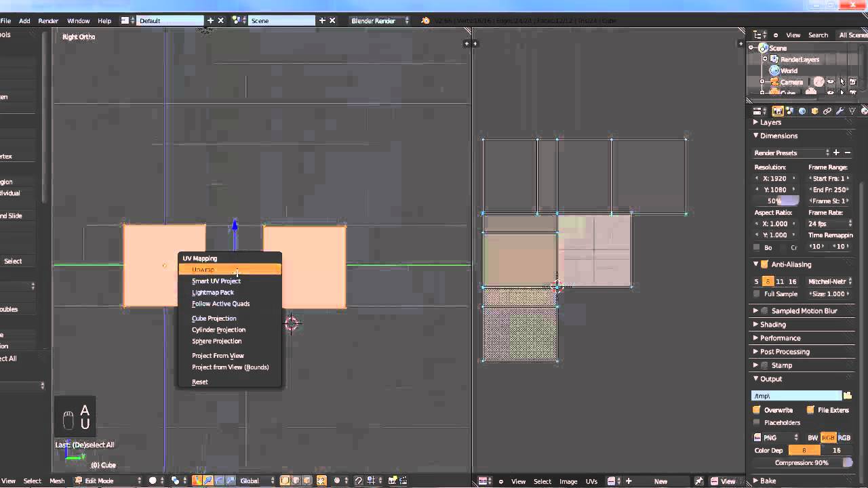Screen dimensions: 868x488
Task: Expand the Performance panel
Action: (780, 338)
